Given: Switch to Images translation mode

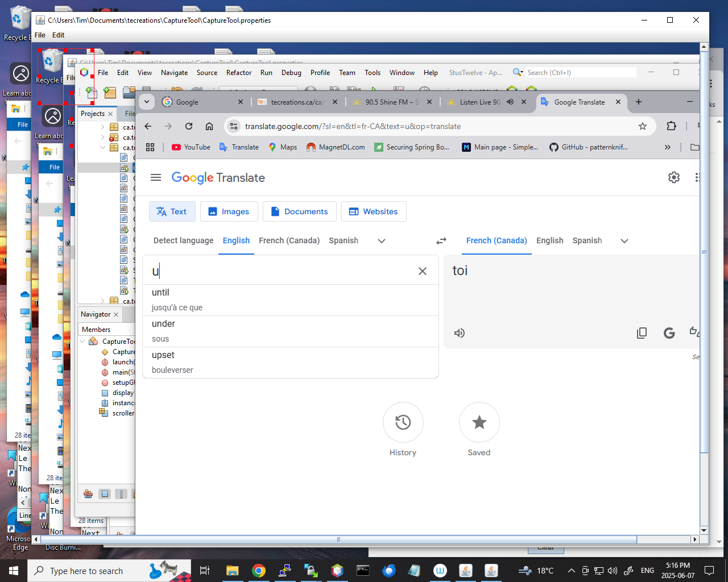Looking at the screenshot, I should point(229,211).
